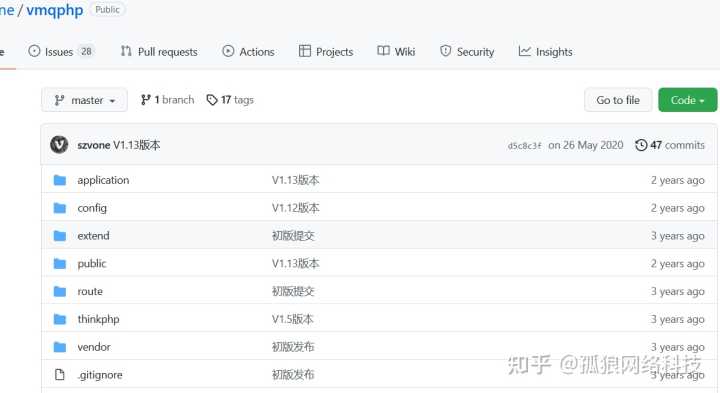
Task: Open the vmqphp repository name link
Action: tap(55, 10)
